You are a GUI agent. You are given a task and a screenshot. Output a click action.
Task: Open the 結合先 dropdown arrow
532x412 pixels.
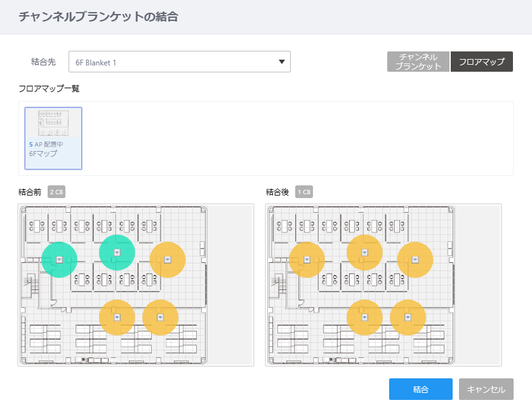(282, 62)
